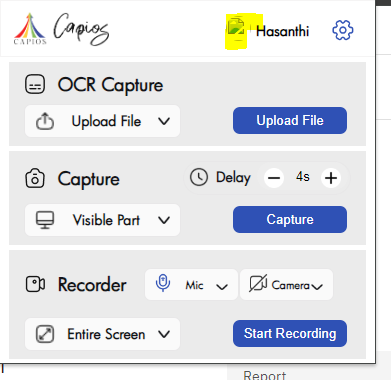Open the Mic options chevron
The width and height of the screenshot is (391, 380).
[x=222, y=286]
